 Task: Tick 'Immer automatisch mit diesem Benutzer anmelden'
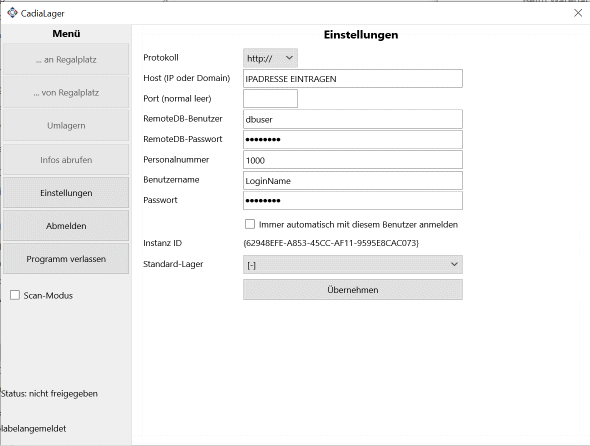(x=250, y=224)
